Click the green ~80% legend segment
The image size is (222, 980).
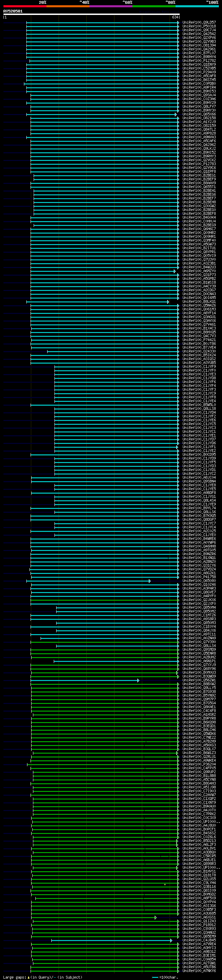(x=154, y=6)
